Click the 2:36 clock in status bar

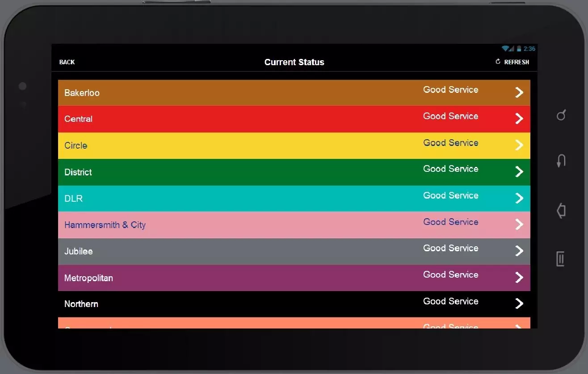coord(529,49)
